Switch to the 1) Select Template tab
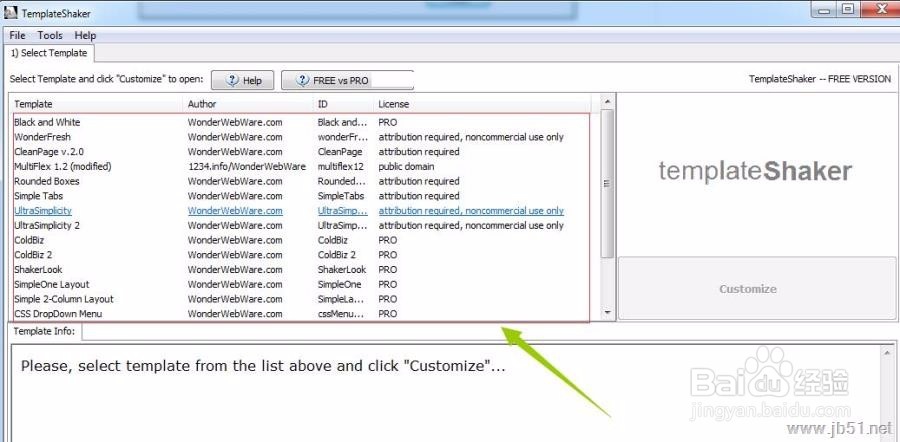The width and height of the screenshot is (900, 442). (x=49, y=53)
